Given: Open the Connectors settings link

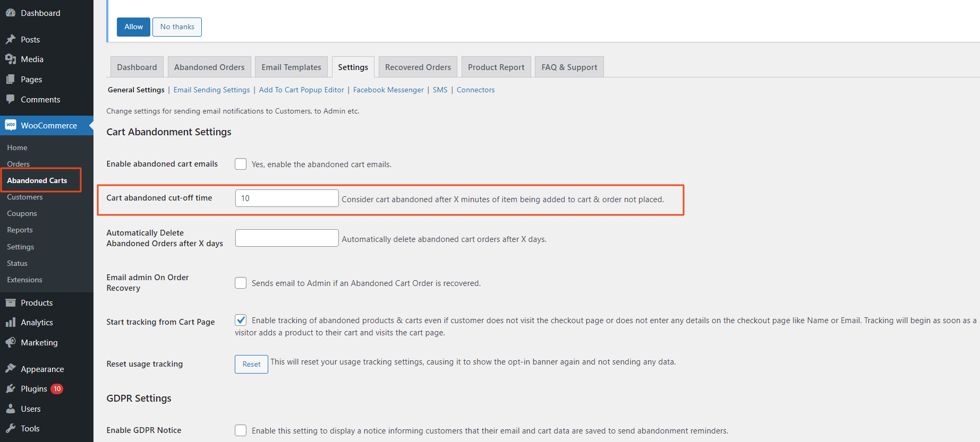Looking at the screenshot, I should click(x=475, y=90).
